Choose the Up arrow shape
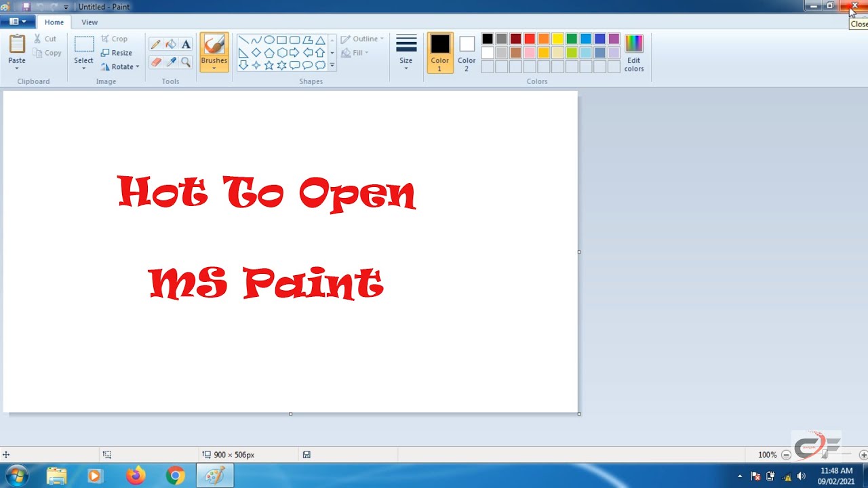 (320, 53)
